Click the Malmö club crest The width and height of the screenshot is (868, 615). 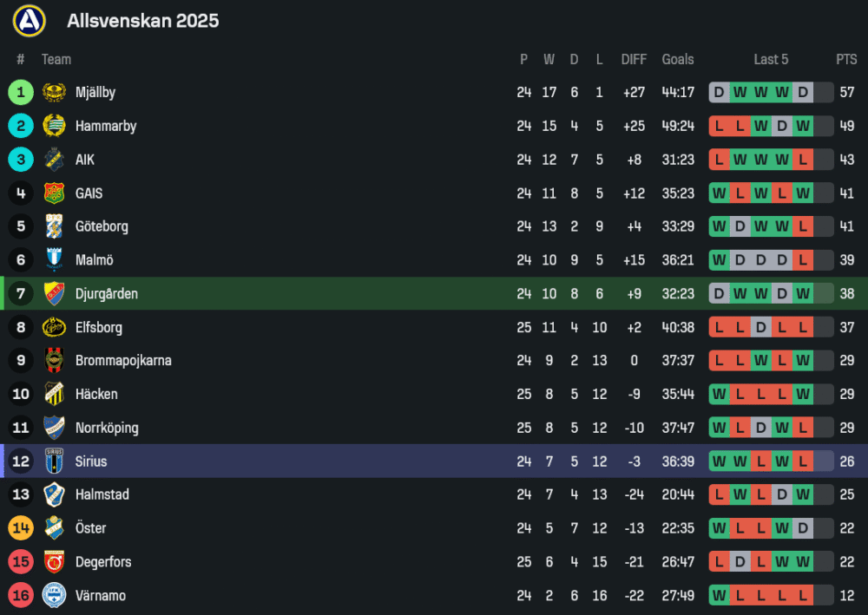pos(54,260)
